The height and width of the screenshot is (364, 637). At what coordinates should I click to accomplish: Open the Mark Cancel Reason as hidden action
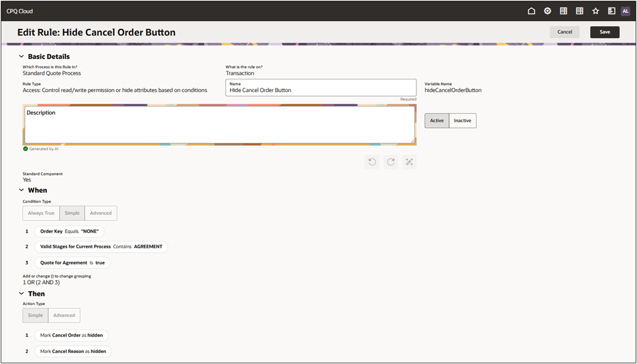(x=73, y=351)
